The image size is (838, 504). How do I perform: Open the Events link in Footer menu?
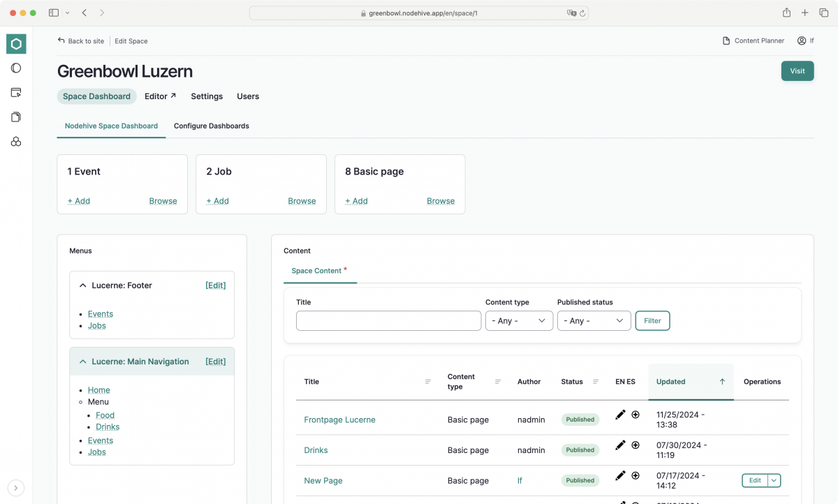tap(101, 314)
